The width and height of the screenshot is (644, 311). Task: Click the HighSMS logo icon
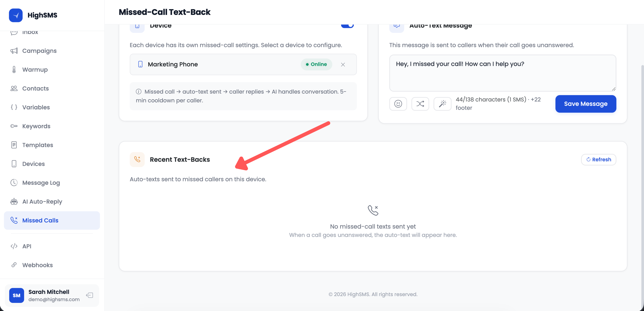tap(16, 15)
